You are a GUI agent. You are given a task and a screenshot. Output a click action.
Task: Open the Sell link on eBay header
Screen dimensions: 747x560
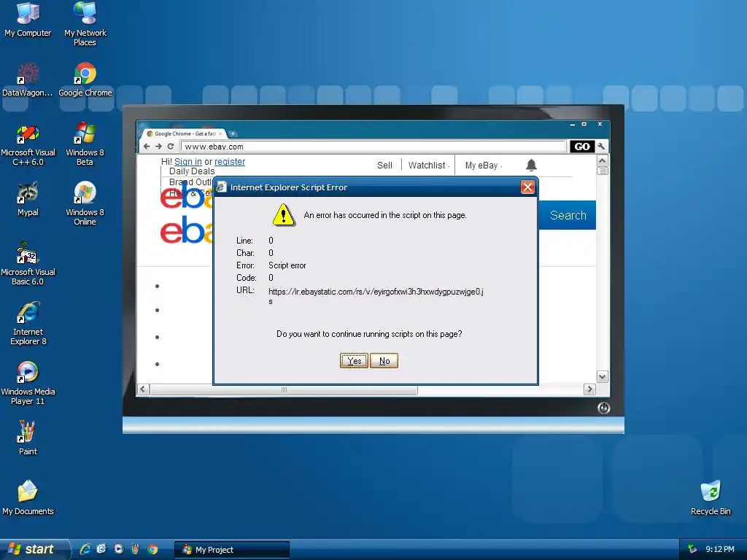[384, 166]
